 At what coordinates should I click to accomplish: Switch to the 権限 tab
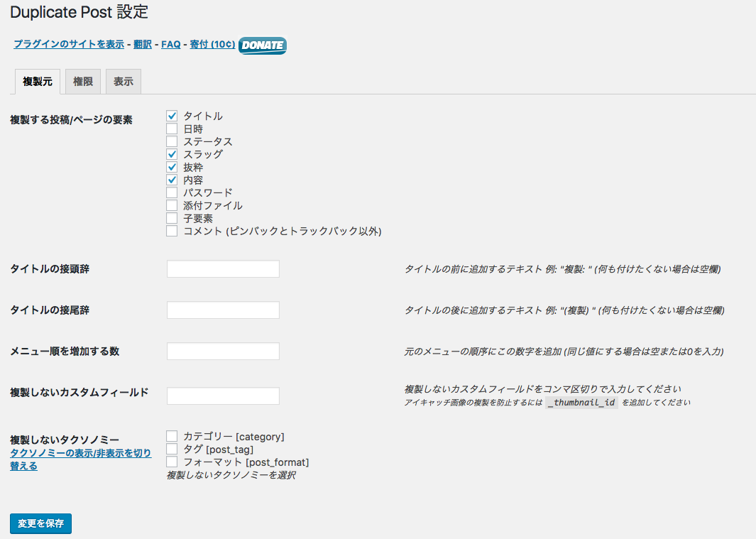point(83,82)
